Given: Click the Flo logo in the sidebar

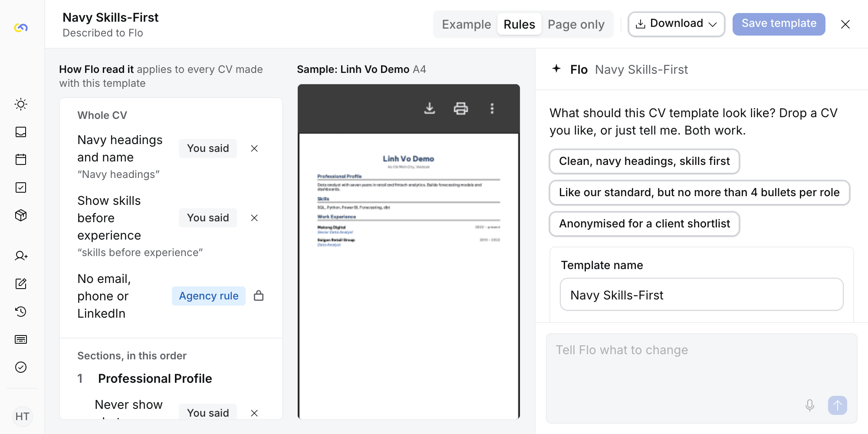Looking at the screenshot, I should (21, 28).
